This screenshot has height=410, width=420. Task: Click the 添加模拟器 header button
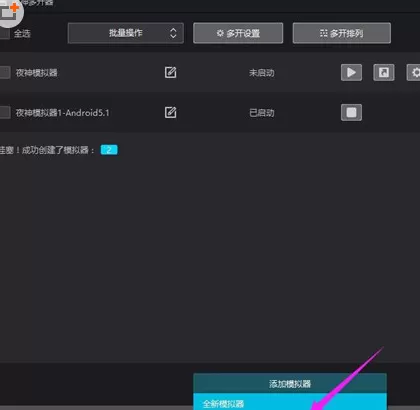tap(290, 383)
